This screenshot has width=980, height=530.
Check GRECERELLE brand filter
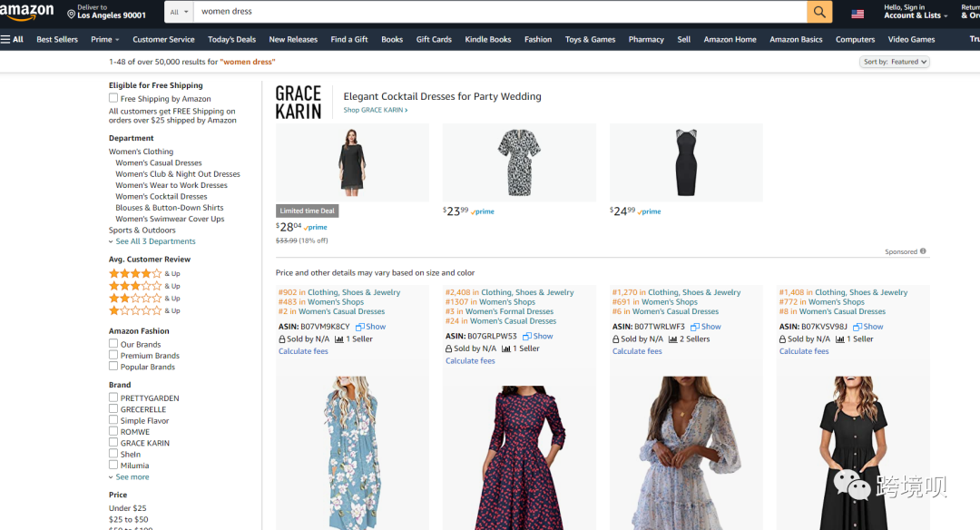click(113, 408)
